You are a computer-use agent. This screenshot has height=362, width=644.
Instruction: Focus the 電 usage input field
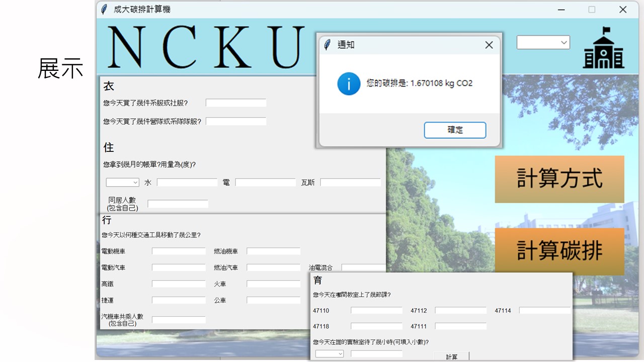[x=266, y=183]
